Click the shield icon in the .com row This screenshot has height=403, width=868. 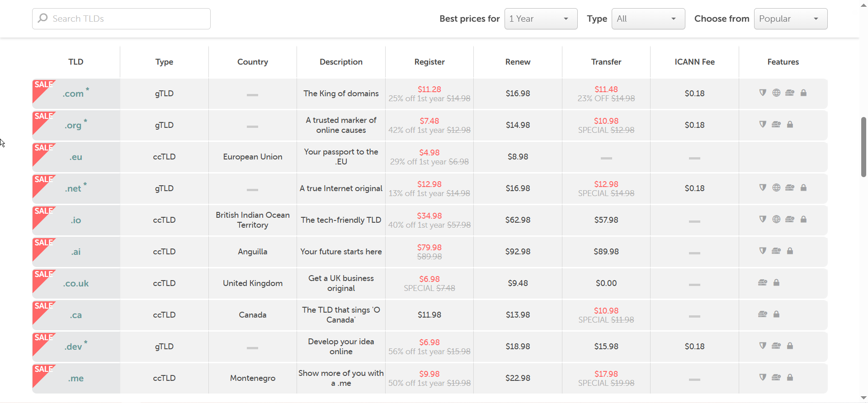tap(763, 93)
